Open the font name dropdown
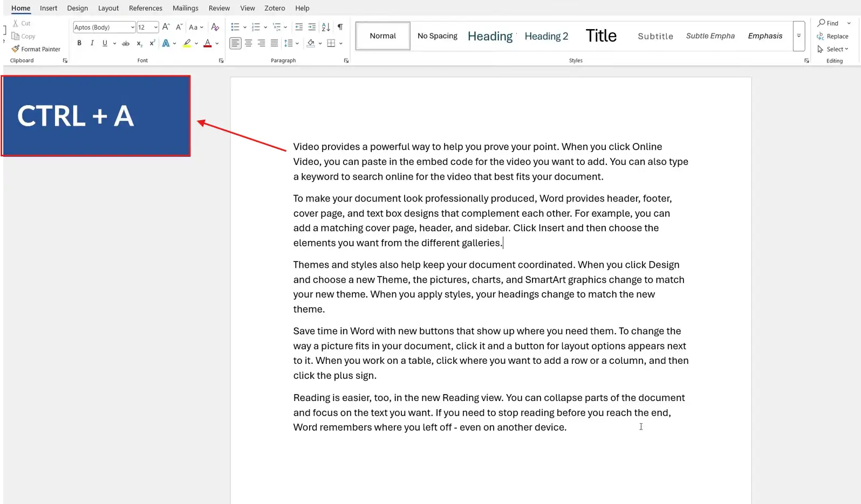This screenshot has height=504, width=861. (x=133, y=27)
